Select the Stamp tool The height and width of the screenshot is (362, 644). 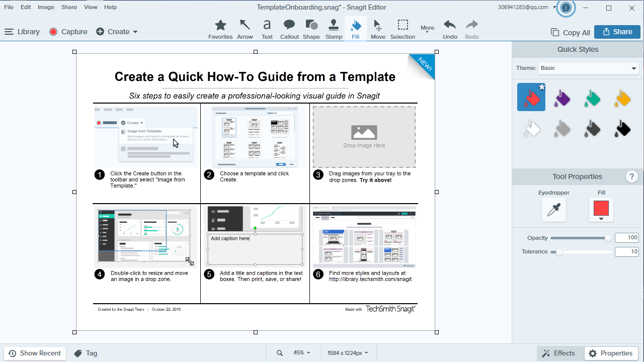click(x=334, y=29)
